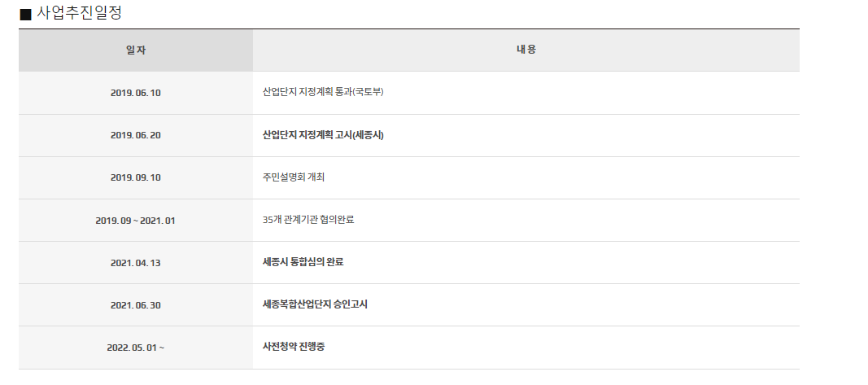Image resolution: width=868 pixels, height=385 pixels.
Task: Click empty area of the 사전청약 진행중 row
Action: point(553,348)
